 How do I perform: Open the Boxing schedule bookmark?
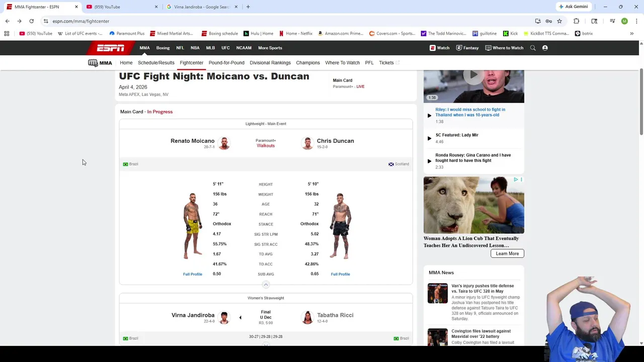pos(219,34)
